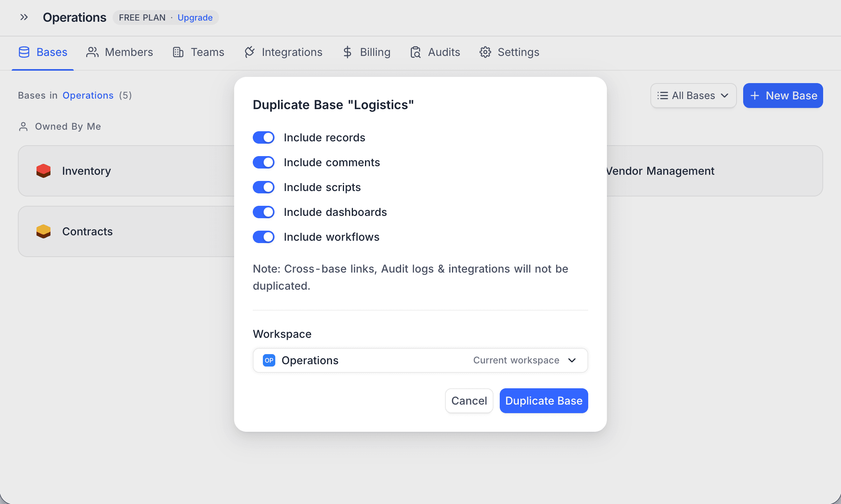Expand sidebar with double chevron icon
This screenshot has height=504, width=841.
(x=24, y=17)
